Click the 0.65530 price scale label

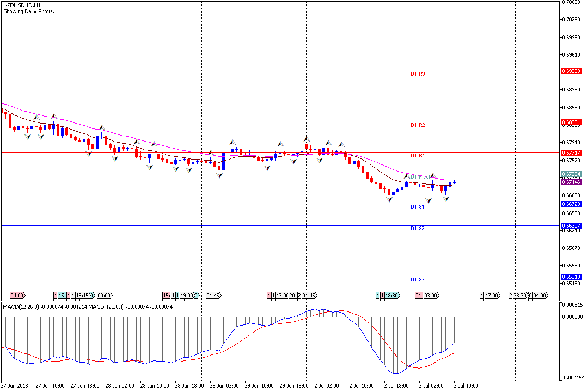pyautogui.click(x=572, y=265)
